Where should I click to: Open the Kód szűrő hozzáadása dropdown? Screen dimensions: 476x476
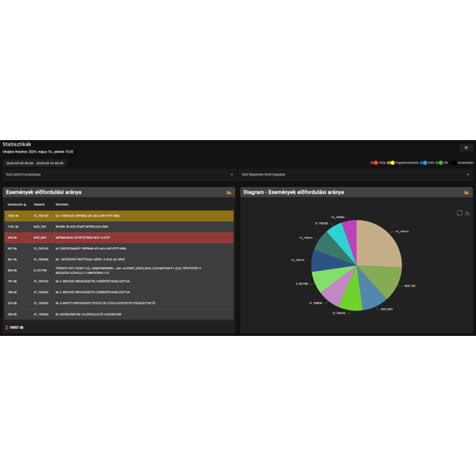[x=120, y=175]
